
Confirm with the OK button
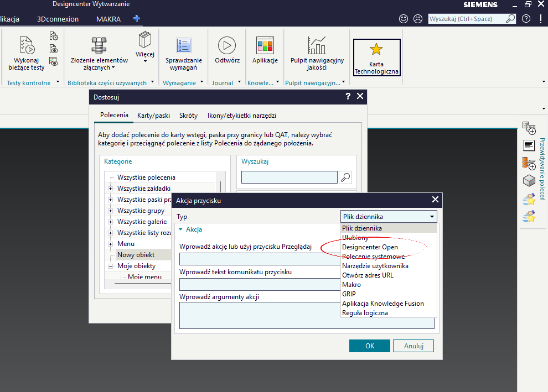369,346
